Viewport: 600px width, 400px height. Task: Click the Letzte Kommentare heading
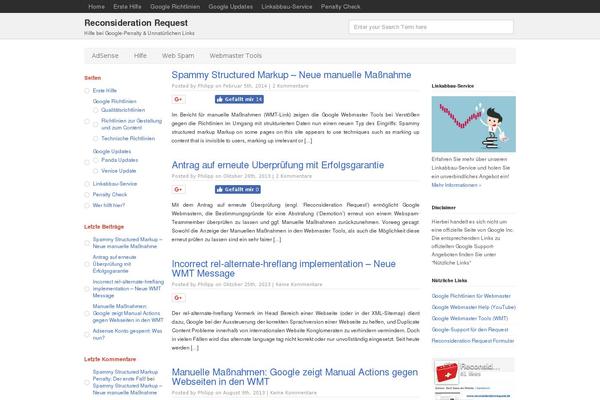(110, 359)
